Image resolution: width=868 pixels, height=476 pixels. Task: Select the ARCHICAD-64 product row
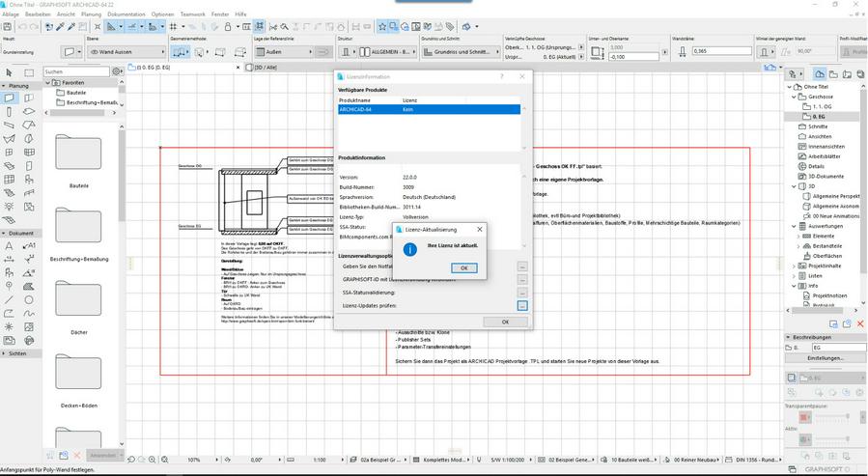pyautogui.click(x=429, y=110)
